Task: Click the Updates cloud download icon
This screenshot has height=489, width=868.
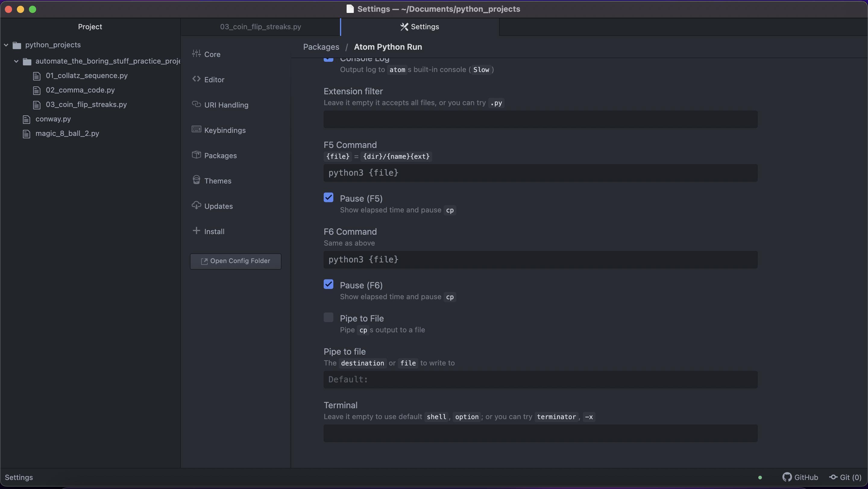Action: click(196, 205)
